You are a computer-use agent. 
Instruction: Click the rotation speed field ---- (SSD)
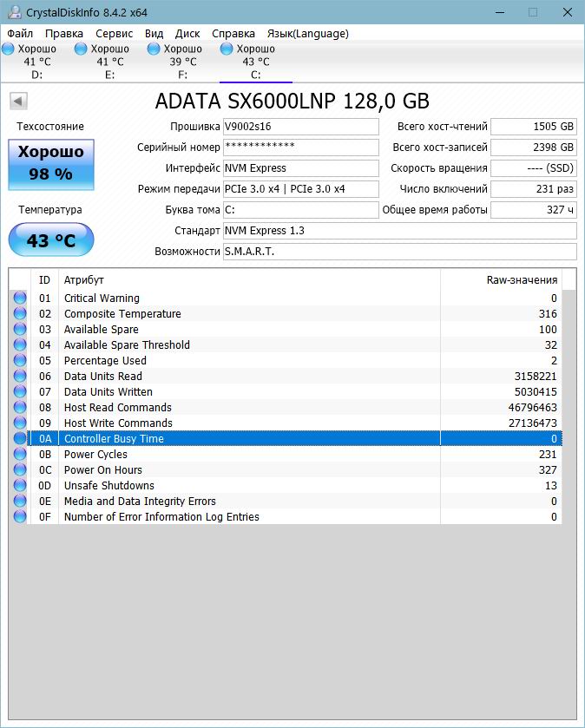tap(534, 168)
